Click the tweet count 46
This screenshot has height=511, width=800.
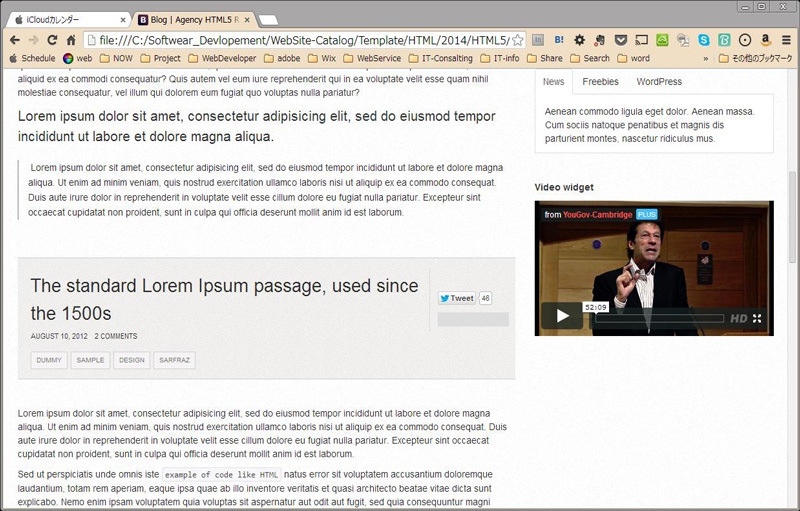485,298
